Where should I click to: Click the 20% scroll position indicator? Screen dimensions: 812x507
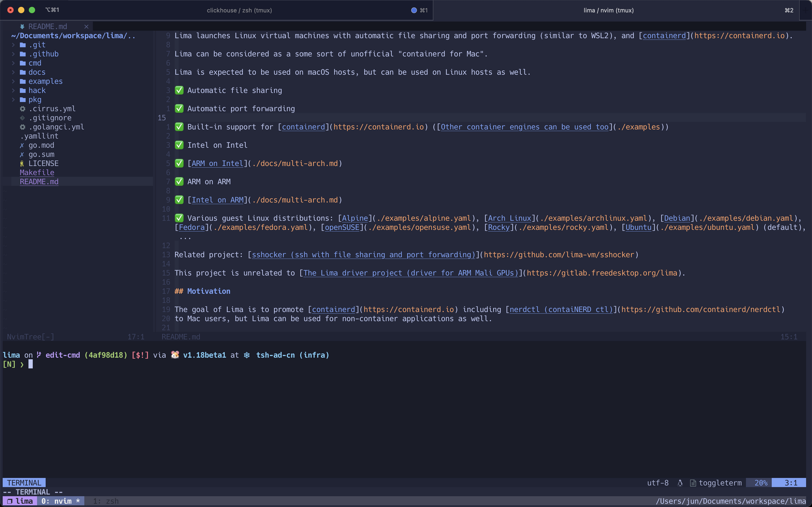click(x=760, y=483)
